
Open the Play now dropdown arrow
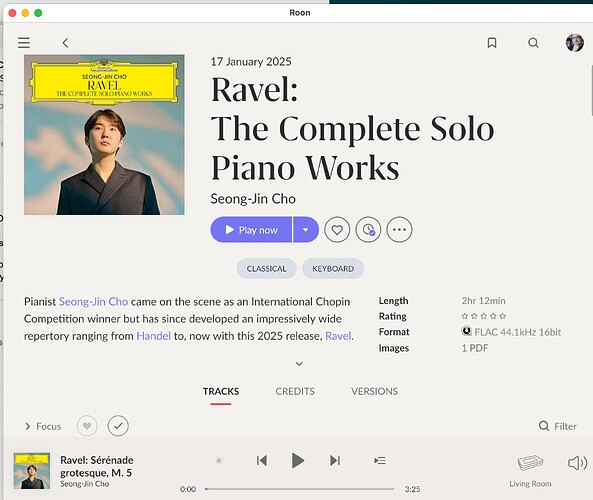tap(306, 230)
